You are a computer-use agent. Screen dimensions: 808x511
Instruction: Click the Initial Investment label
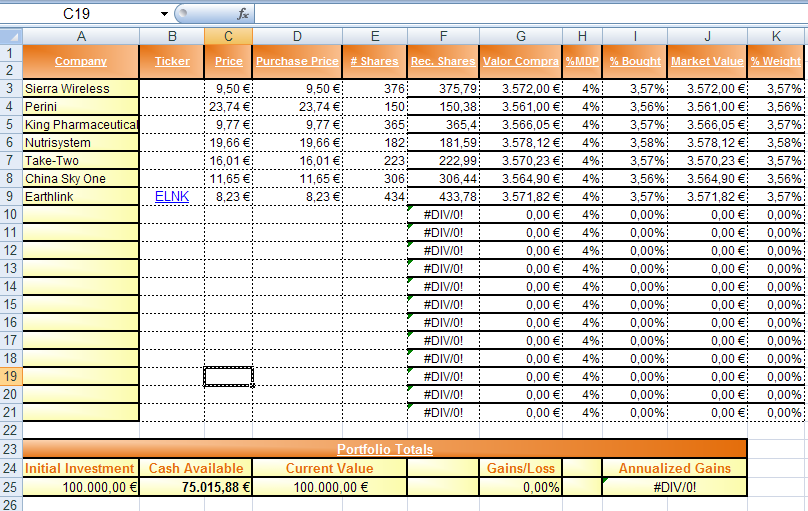[x=80, y=468]
